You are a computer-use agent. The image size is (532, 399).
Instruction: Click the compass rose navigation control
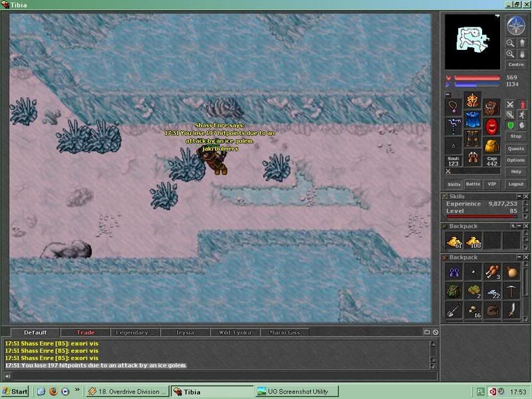[516, 26]
